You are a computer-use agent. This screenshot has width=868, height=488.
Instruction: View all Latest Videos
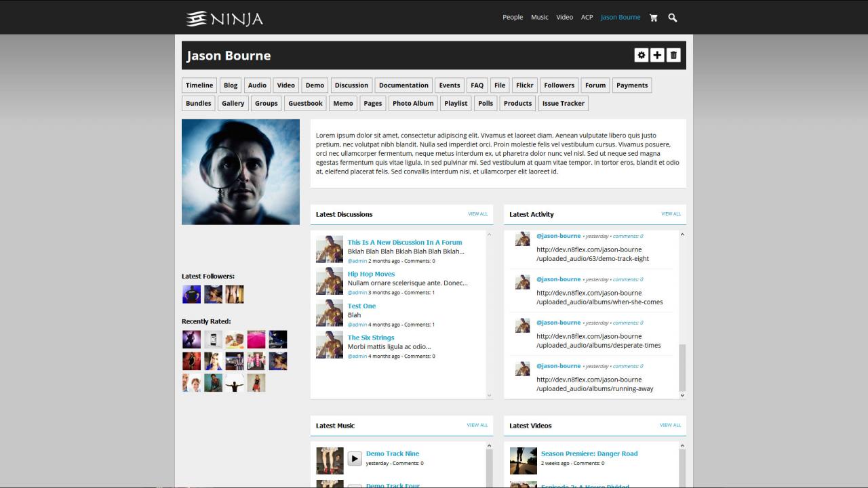(x=670, y=426)
